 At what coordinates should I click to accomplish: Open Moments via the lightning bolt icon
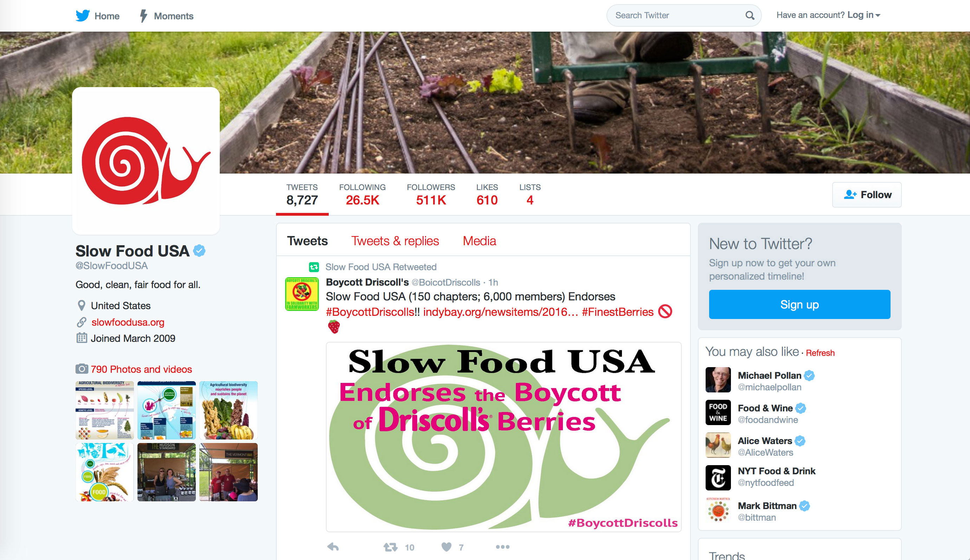(x=143, y=16)
